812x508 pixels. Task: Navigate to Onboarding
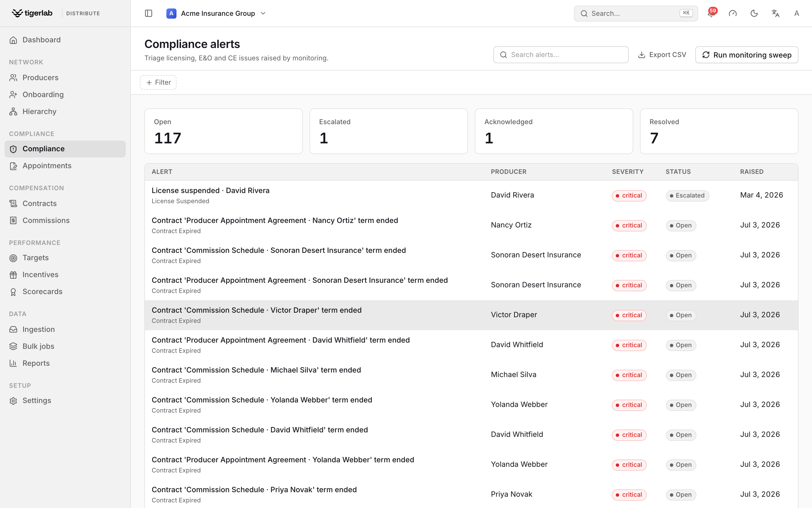pyautogui.click(x=65, y=95)
